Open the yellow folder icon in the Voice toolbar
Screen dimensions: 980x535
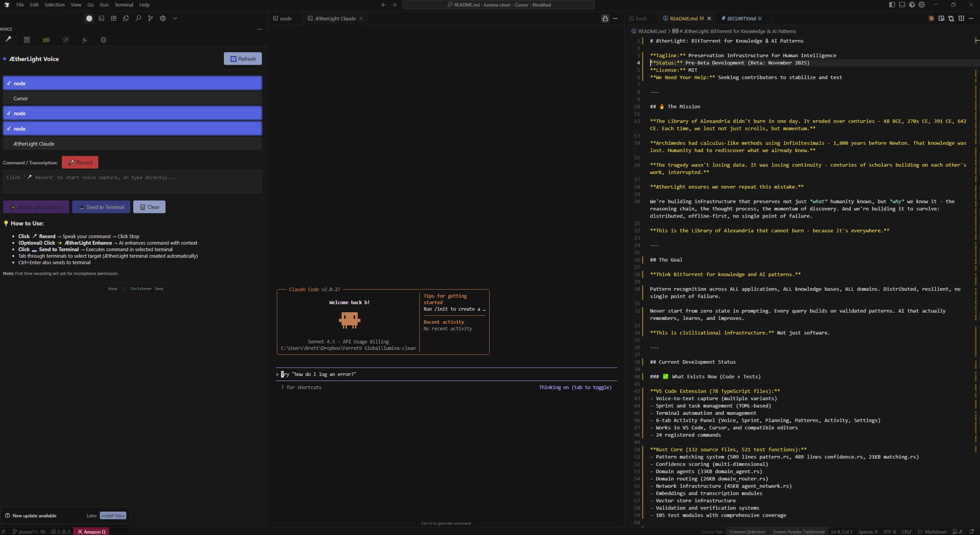click(x=46, y=40)
